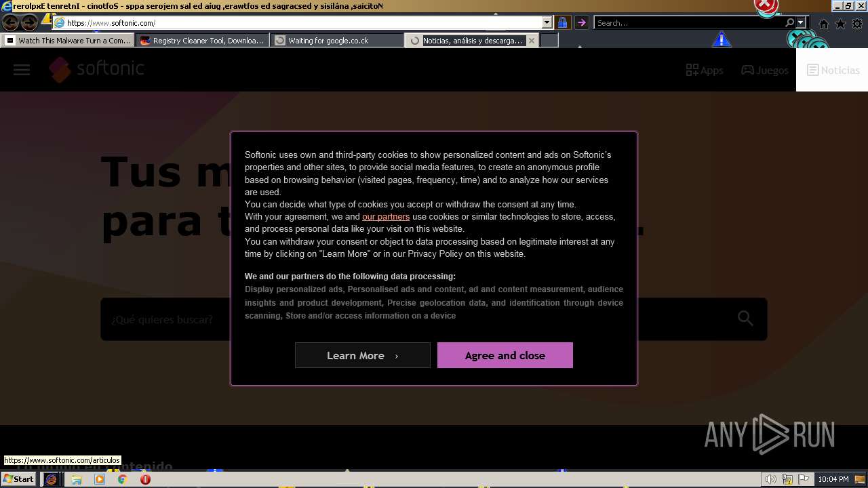Screen dimensions: 868x488
Task: Click the blue warning triangle icon
Action: [722, 39]
